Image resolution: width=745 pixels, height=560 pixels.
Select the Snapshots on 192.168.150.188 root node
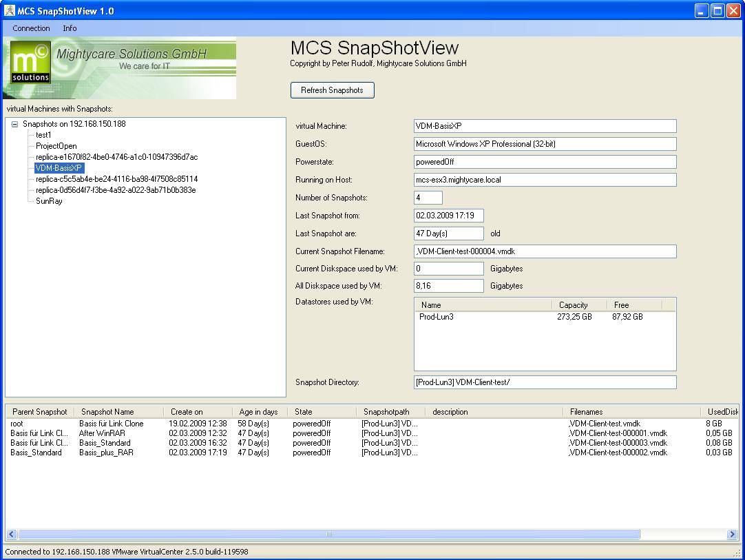(74, 124)
